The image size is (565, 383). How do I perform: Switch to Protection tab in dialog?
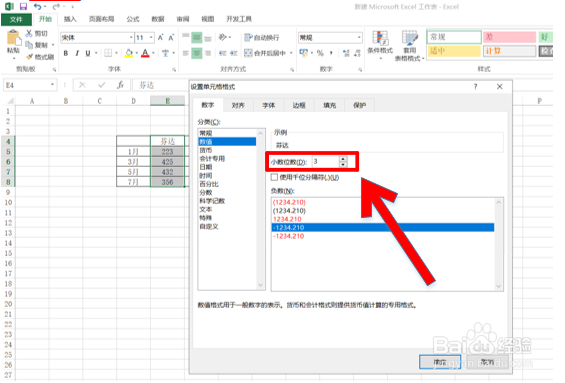(360, 105)
